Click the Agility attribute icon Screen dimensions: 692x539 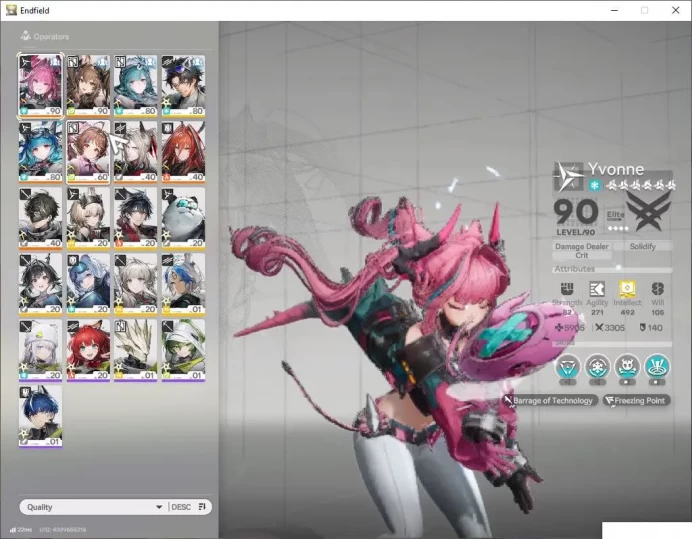(597, 289)
